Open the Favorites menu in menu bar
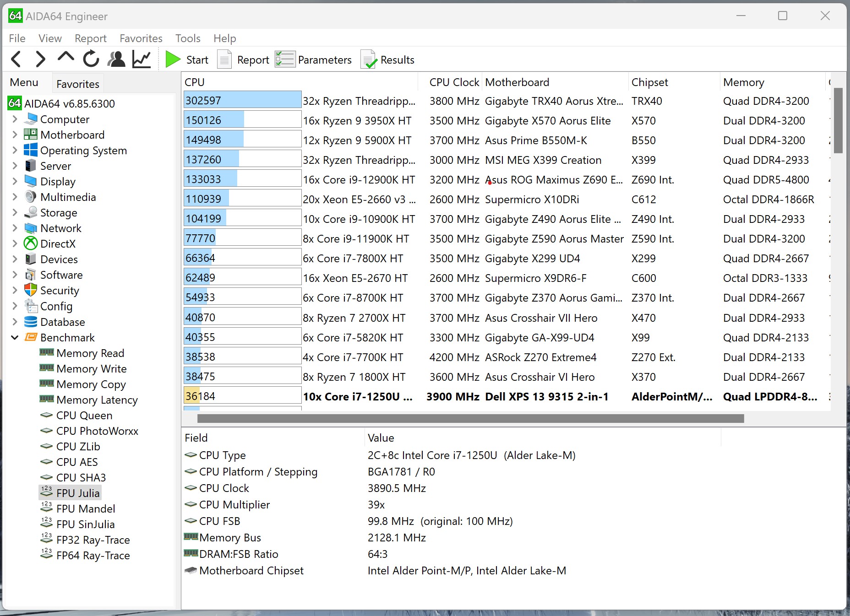The image size is (850, 616). pos(141,38)
